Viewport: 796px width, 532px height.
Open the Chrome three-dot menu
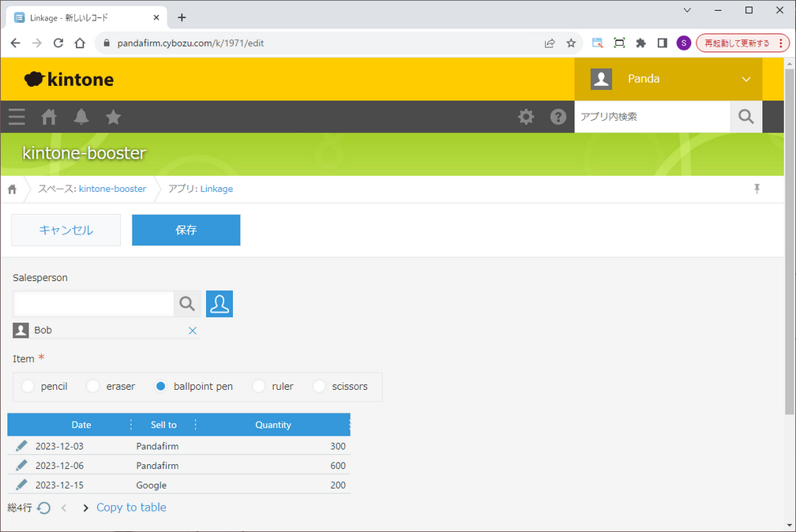[x=781, y=43]
